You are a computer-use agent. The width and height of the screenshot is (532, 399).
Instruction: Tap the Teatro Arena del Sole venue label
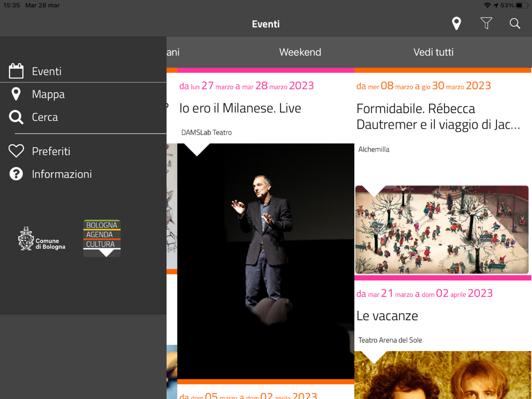(x=390, y=340)
